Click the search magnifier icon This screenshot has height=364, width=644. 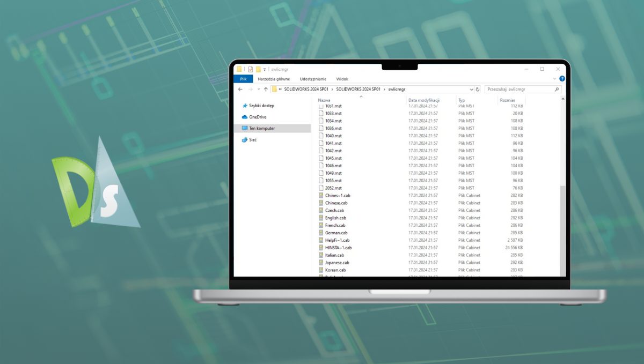pyautogui.click(x=557, y=90)
